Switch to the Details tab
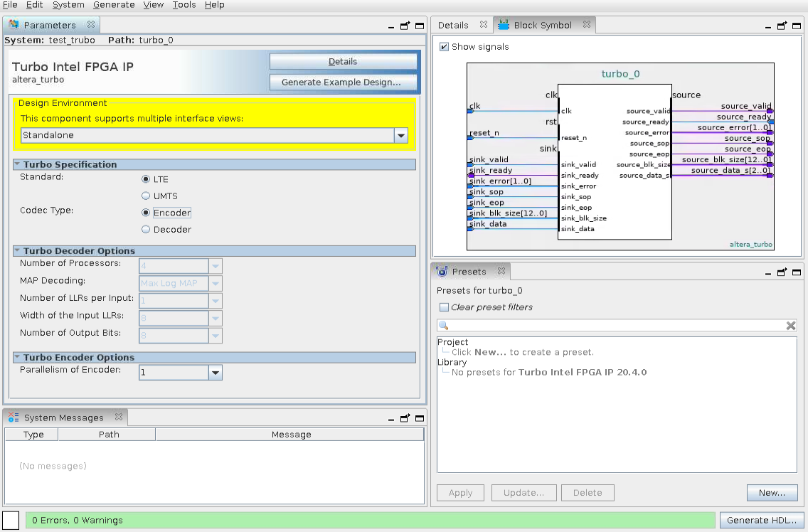This screenshot has height=532, width=808. 453,25
